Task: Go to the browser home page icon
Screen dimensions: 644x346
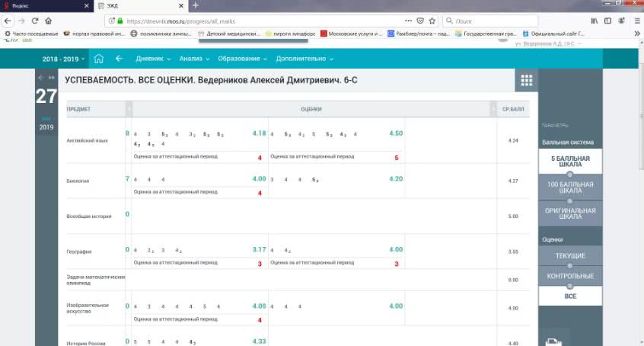Action: [49, 21]
